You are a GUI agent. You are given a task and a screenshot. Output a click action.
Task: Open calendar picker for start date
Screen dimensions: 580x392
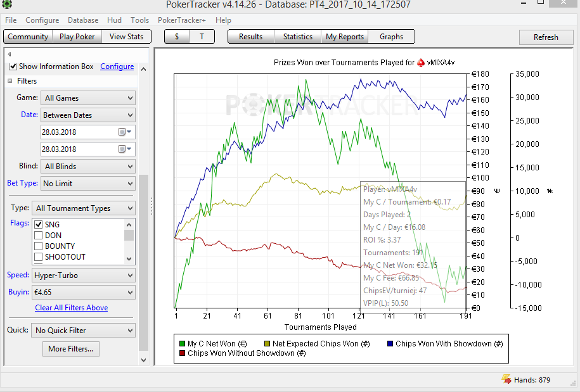[125, 132]
